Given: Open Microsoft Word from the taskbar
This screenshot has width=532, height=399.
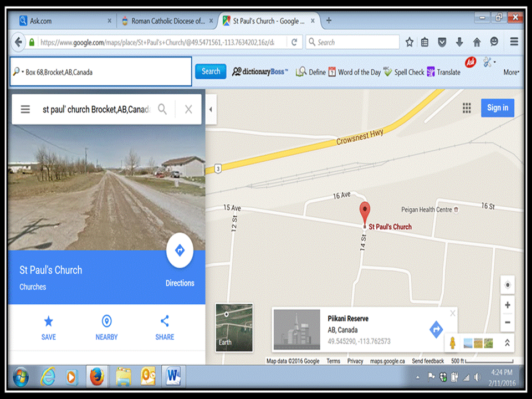Looking at the screenshot, I should pos(173,376).
